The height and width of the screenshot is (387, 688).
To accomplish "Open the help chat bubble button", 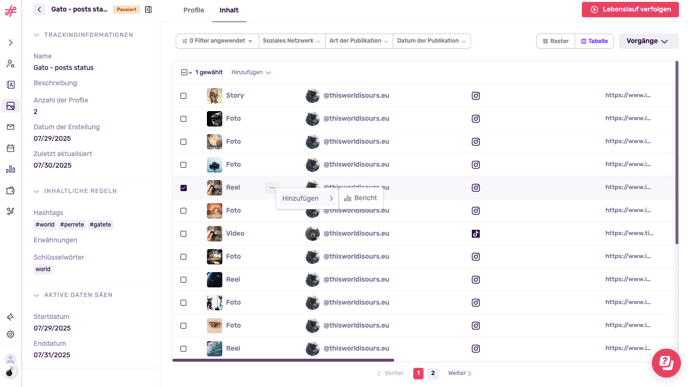I will [x=666, y=363].
